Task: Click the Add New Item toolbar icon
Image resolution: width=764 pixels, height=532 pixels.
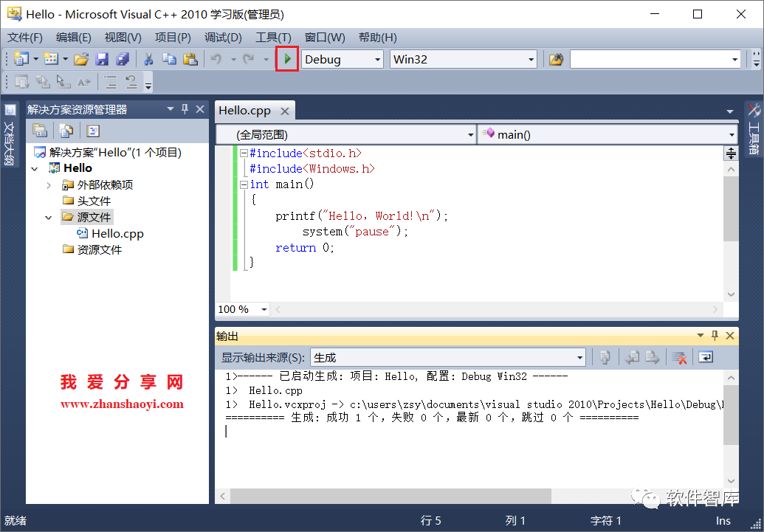Action: click(x=51, y=60)
